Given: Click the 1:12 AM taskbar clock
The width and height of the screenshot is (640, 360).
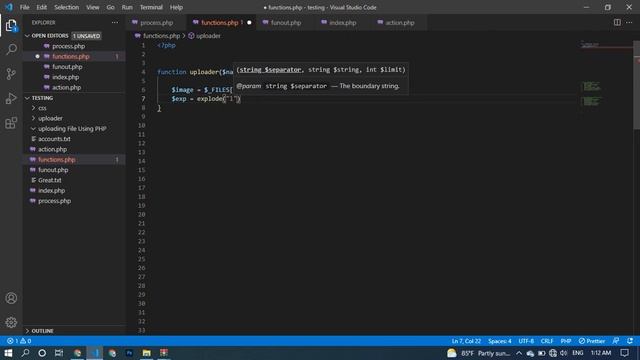Looking at the screenshot, I should point(601,353).
